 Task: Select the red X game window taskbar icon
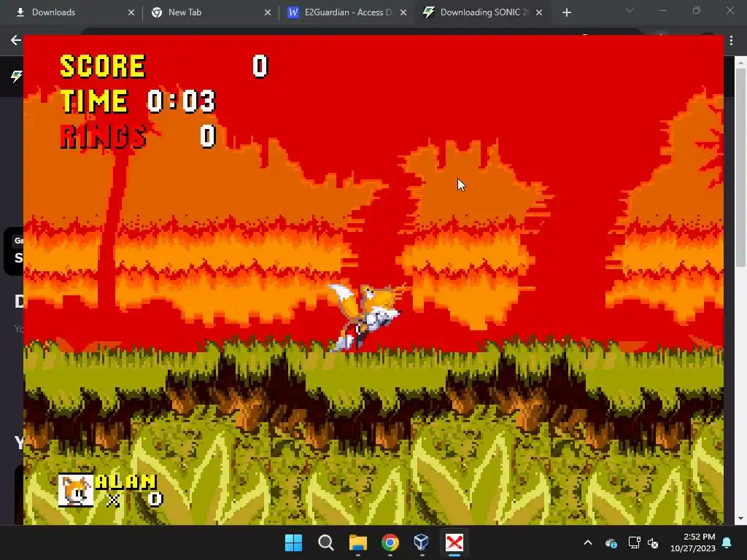click(x=454, y=542)
